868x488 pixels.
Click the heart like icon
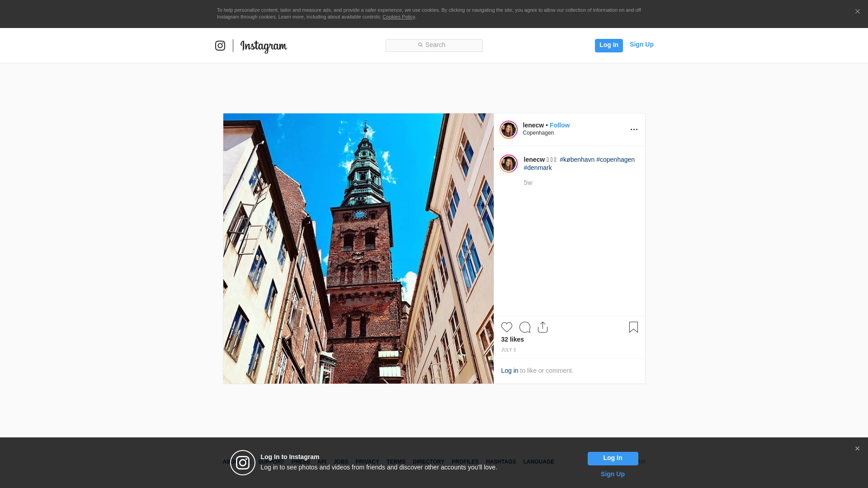coord(506,327)
